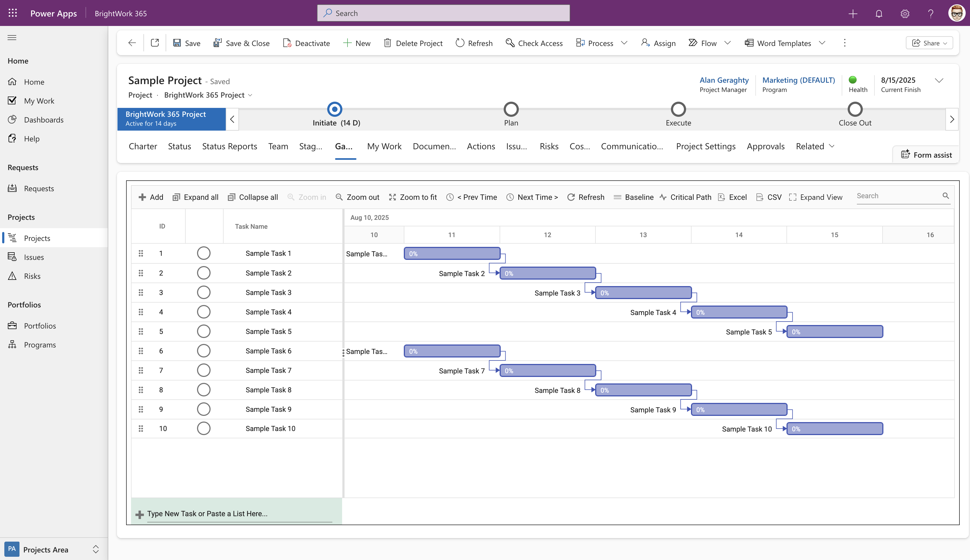Click the Form assist button
This screenshot has width=970, height=560.
click(x=926, y=155)
